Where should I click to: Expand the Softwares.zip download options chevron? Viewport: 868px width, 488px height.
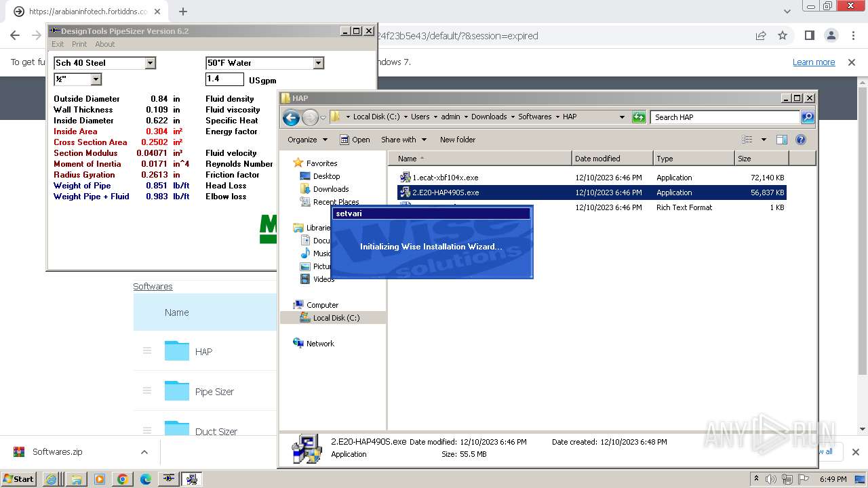pyautogui.click(x=144, y=452)
